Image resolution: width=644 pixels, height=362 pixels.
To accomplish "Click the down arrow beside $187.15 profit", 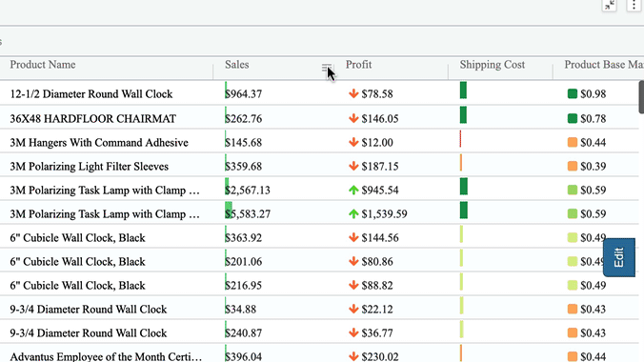I will pyautogui.click(x=353, y=166).
